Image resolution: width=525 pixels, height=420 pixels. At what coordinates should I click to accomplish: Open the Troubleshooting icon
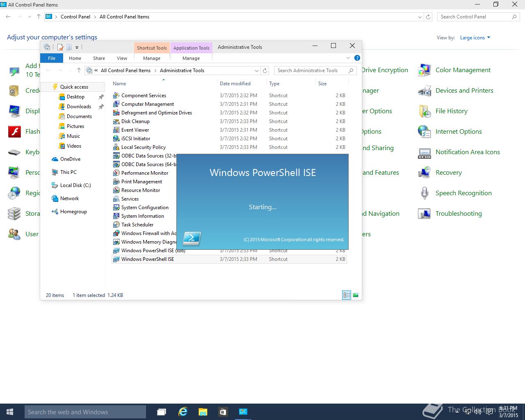tap(424, 214)
